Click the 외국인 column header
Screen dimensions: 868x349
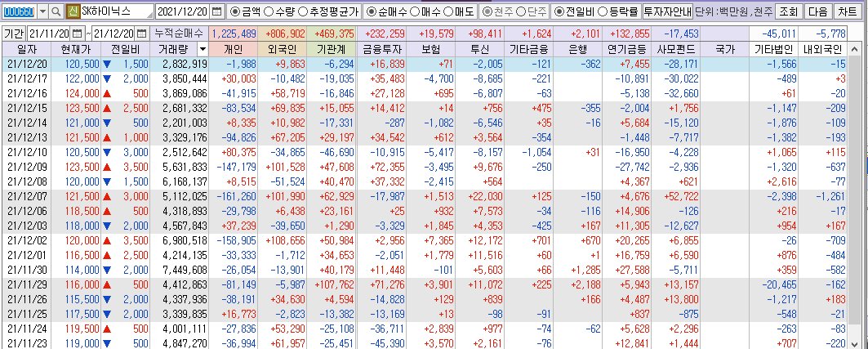click(283, 49)
